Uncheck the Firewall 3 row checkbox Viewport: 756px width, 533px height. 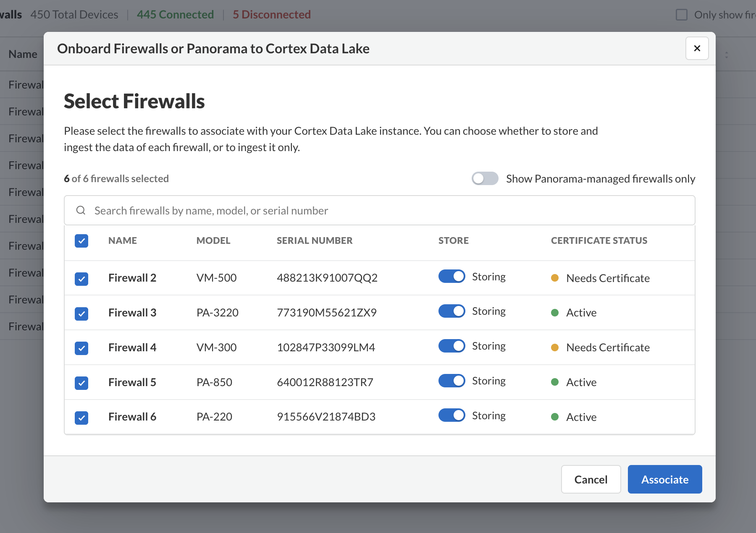(x=81, y=314)
